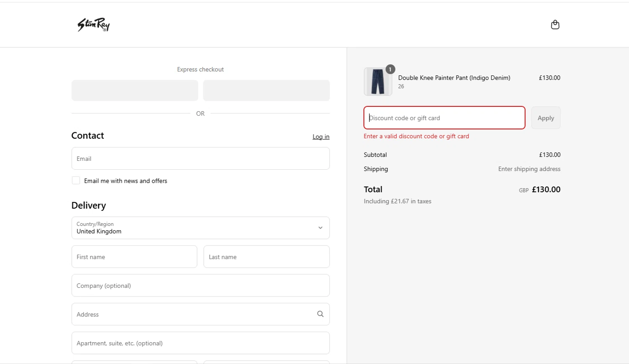Click the Apply discount button
Image resolution: width=629 pixels, height=364 pixels.
(x=546, y=118)
